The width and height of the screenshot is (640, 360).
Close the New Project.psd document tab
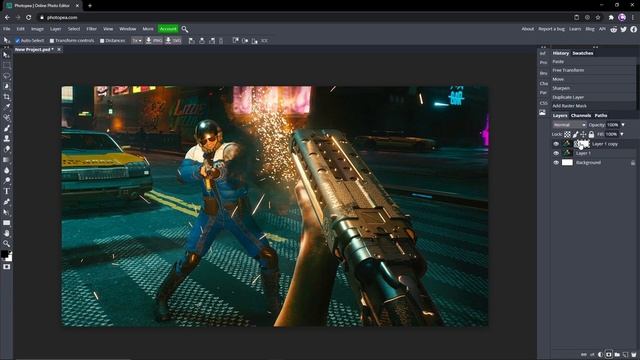point(59,50)
